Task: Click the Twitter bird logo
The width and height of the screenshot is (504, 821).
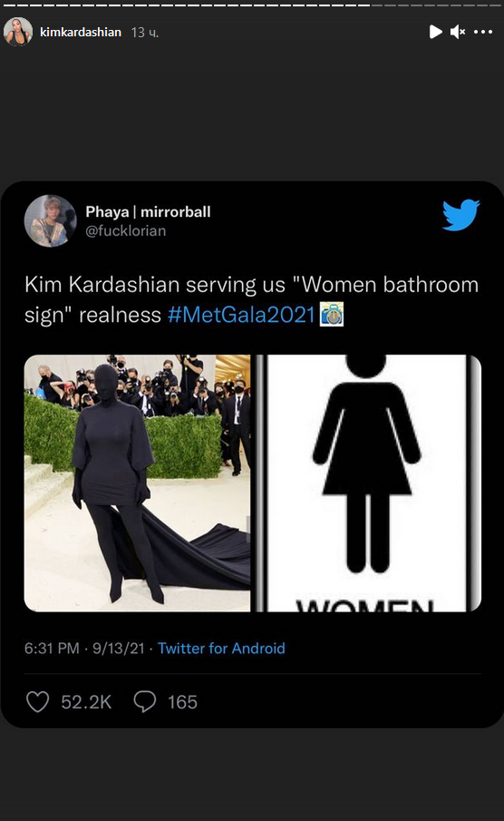Action: click(460, 215)
